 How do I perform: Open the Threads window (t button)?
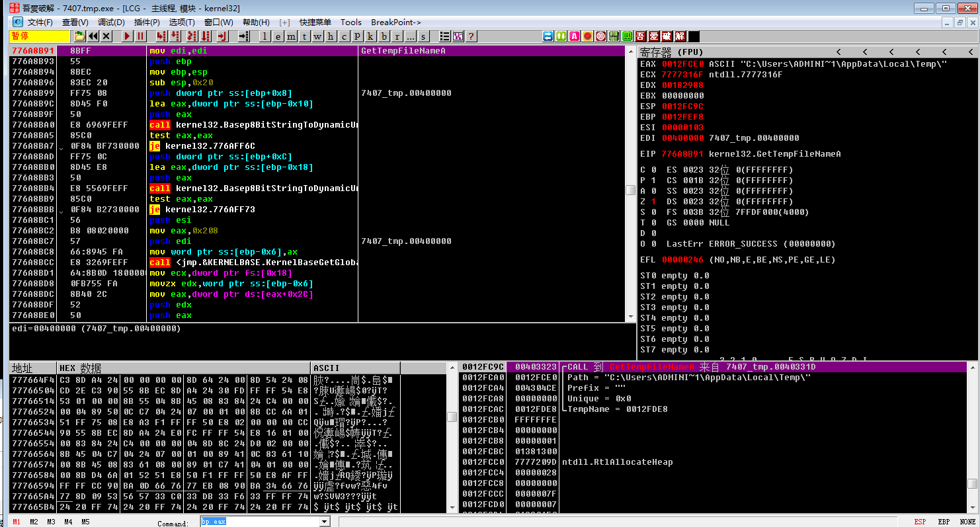pyautogui.click(x=305, y=36)
